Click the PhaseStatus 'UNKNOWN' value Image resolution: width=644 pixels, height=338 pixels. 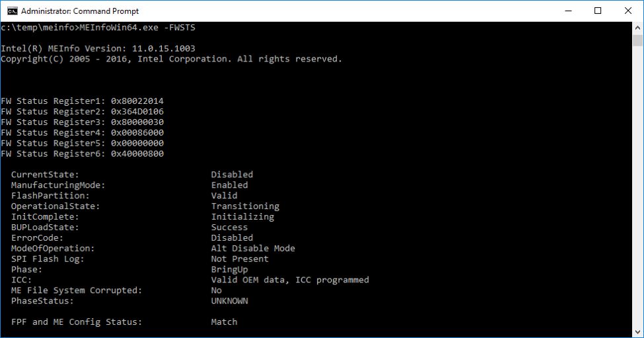[229, 301]
